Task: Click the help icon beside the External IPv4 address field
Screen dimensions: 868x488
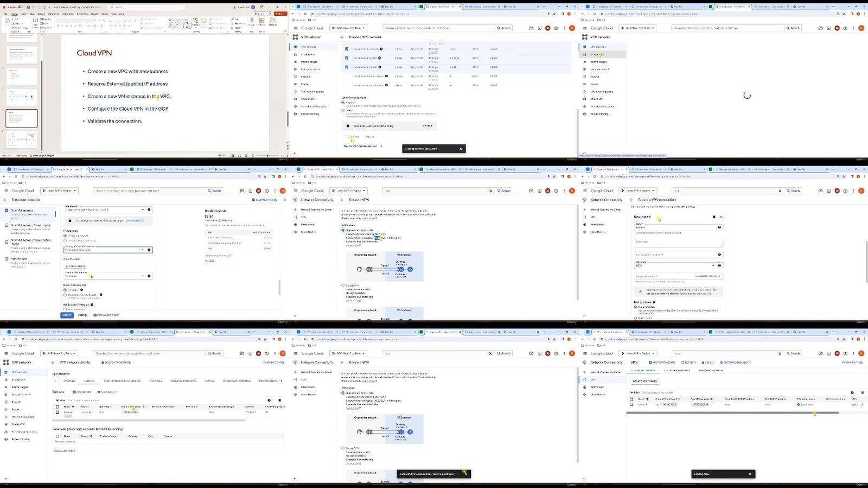Action: (x=149, y=276)
